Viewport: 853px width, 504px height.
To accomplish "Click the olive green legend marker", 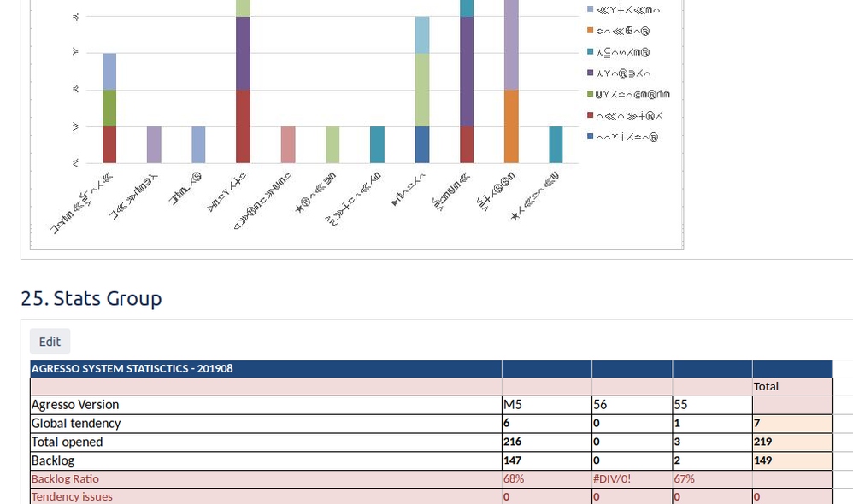I will [x=590, y=95].
